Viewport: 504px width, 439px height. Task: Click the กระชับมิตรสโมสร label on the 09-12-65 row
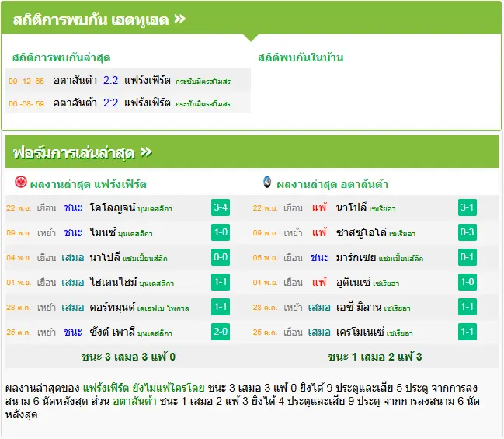click(x=203, y=82)
